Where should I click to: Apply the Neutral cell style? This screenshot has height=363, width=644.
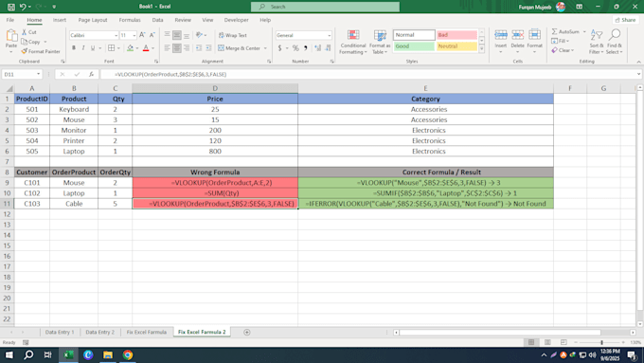coord(456,46)
